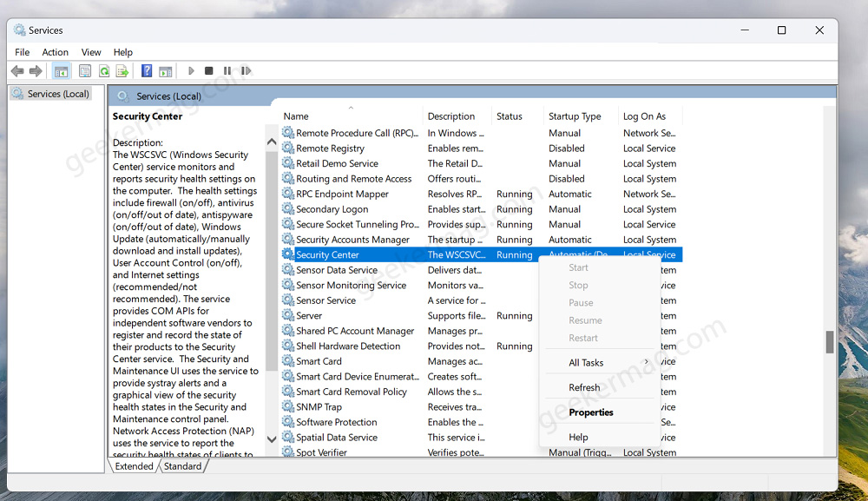This screenshot has width=868, height=501.
Task: Open the File menu
Action: pyautogui.click(x=23, y=52)
